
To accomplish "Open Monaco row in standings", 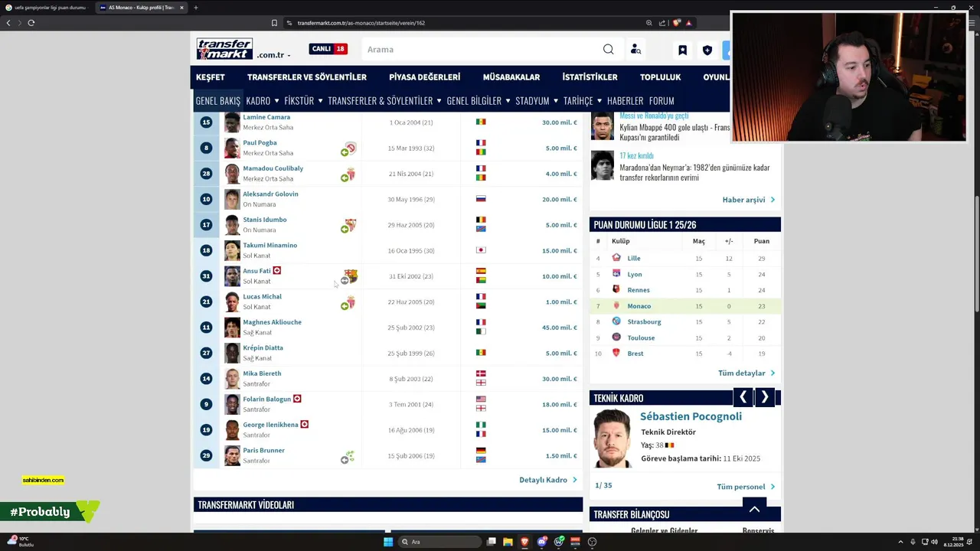I will coord(685,306).
